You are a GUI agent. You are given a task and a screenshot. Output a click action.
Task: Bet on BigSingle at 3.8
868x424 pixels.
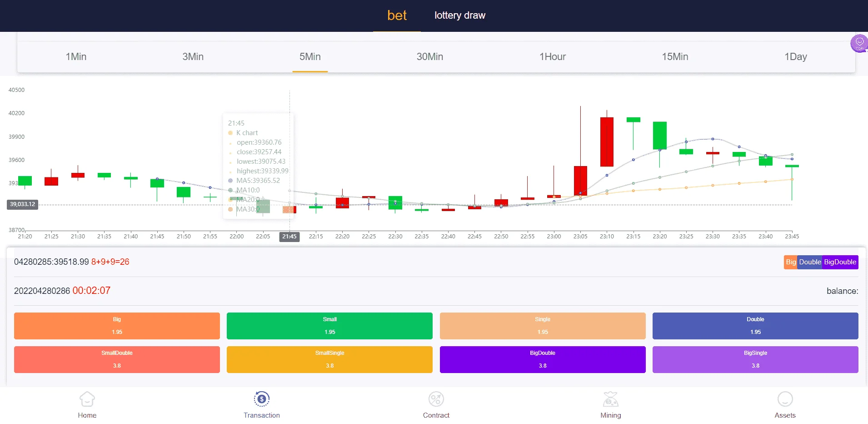[755, 359]
